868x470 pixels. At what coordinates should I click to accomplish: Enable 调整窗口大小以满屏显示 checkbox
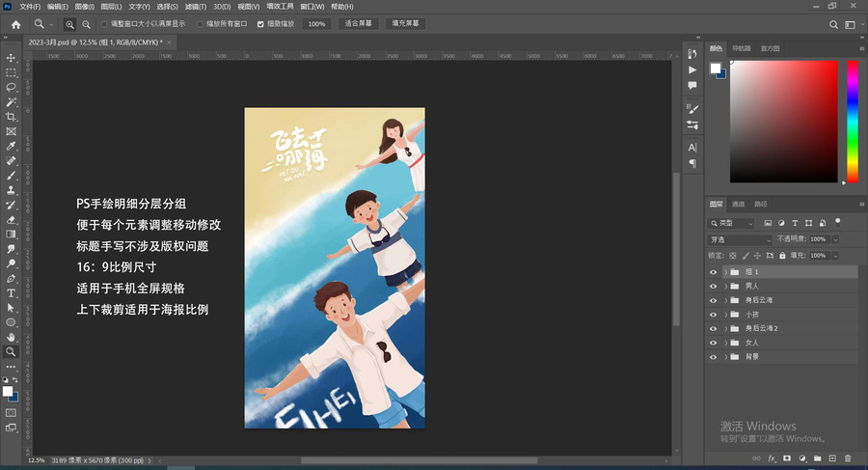[x=104, y=24]
